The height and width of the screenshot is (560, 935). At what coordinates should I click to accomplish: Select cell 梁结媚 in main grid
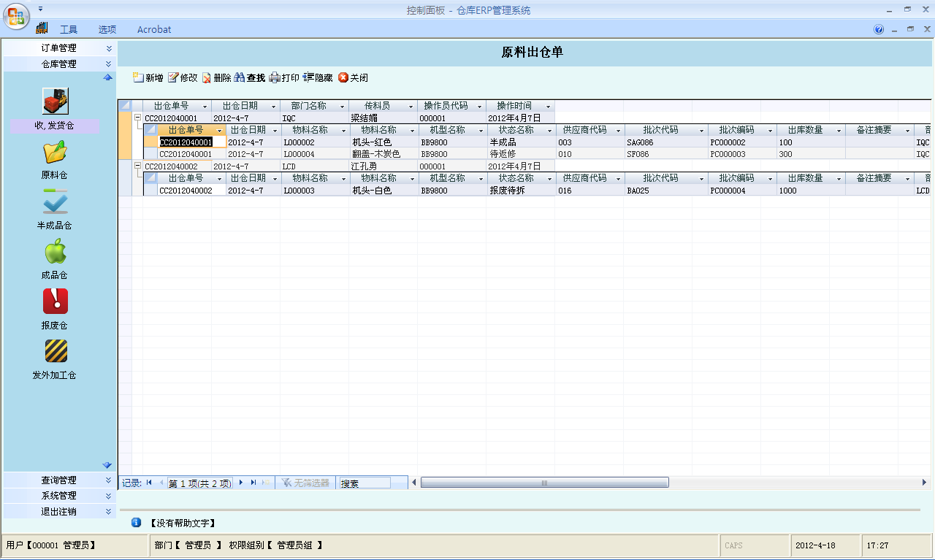tap(383, 118)
